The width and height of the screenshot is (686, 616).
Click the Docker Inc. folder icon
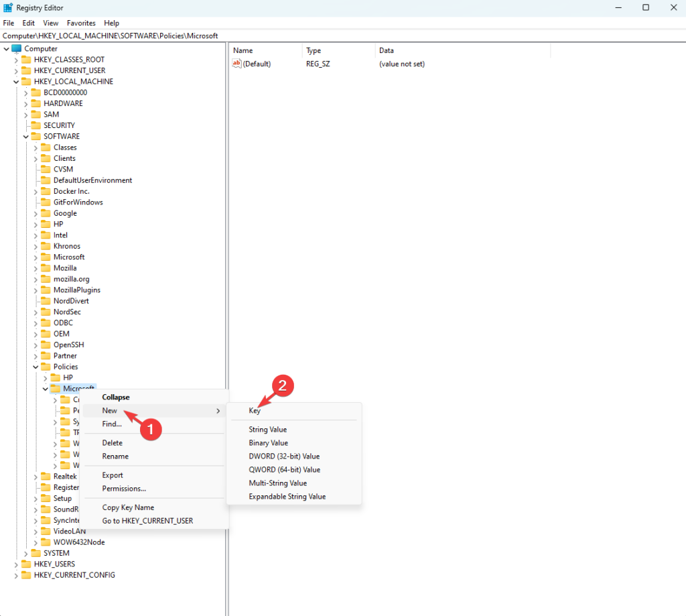pyautogui.click(x=46, y=191)
